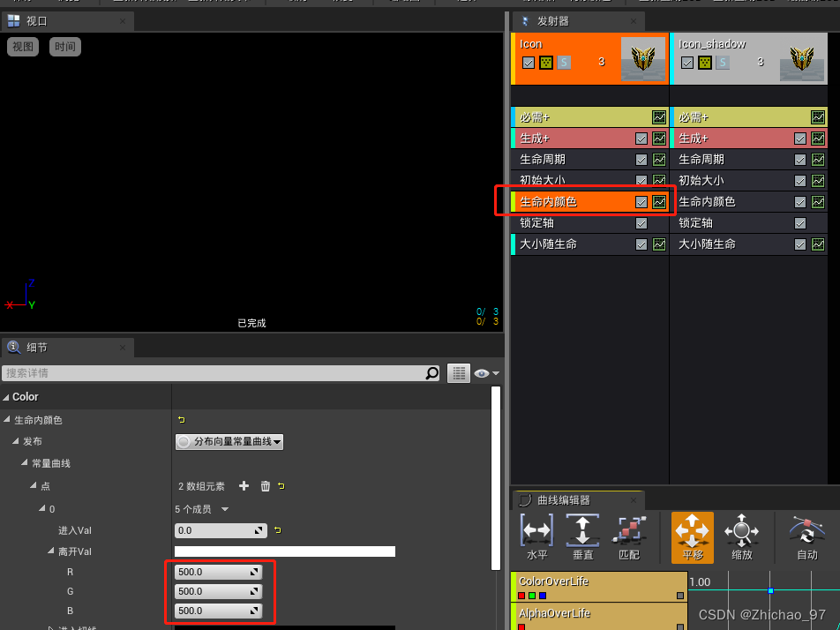The width and height of the screenshot is (840, 630).
Task: Collapse the Color category
Action: [6, 397]
